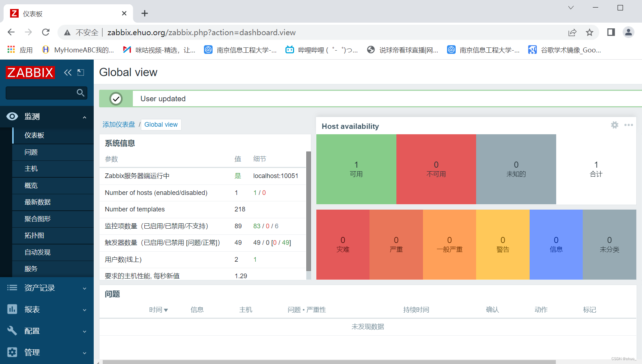Viewport: 642px width, 364px height.
Task: Expand the 管理 menu section
Action: click(85, 353)
